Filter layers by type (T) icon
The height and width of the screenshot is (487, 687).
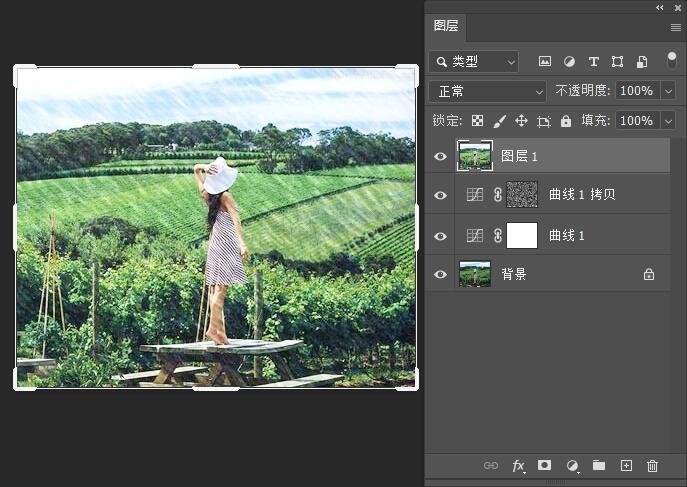pyautogui.click(x=594, y=61)
